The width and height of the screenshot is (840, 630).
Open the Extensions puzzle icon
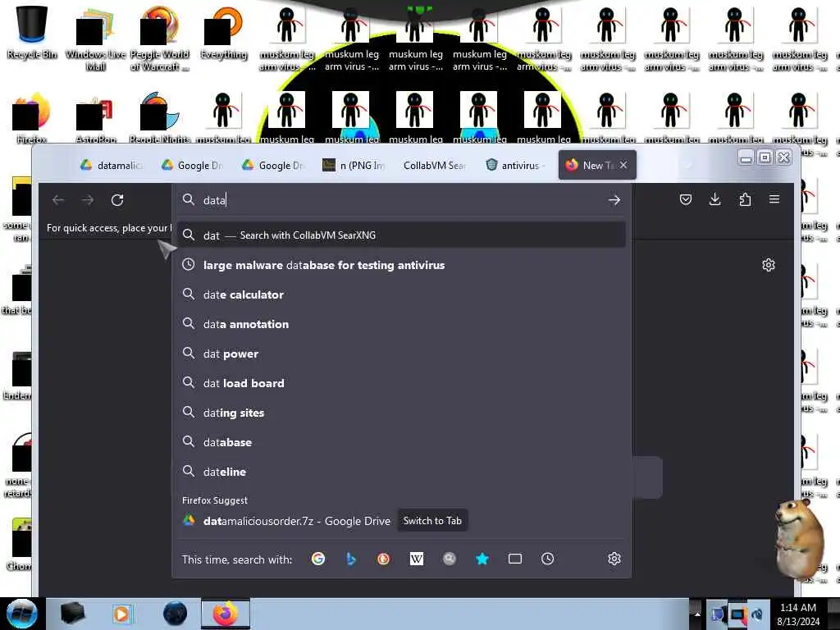tap(745, 200)
